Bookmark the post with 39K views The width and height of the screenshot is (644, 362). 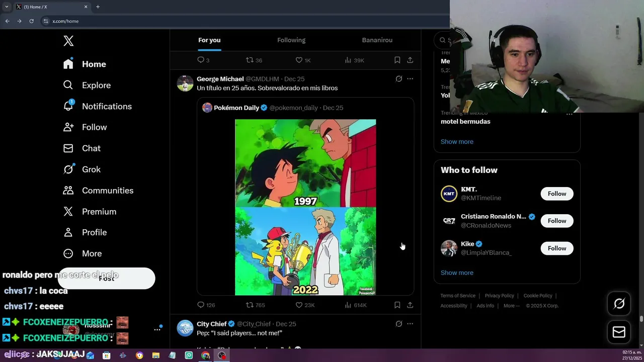coord(397,60)
